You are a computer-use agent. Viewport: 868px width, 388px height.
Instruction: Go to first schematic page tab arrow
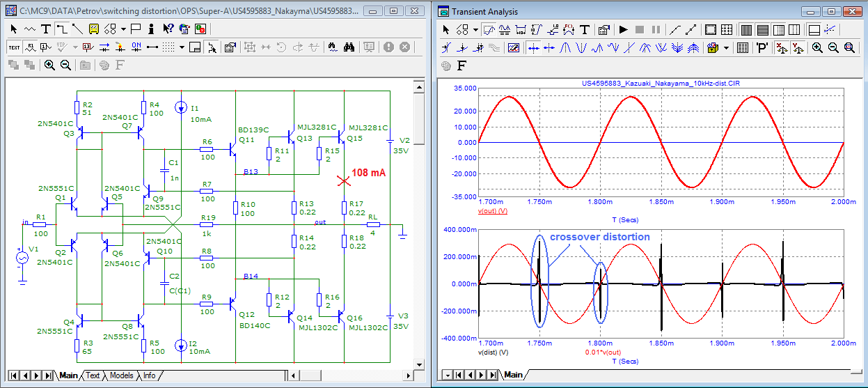13,375
